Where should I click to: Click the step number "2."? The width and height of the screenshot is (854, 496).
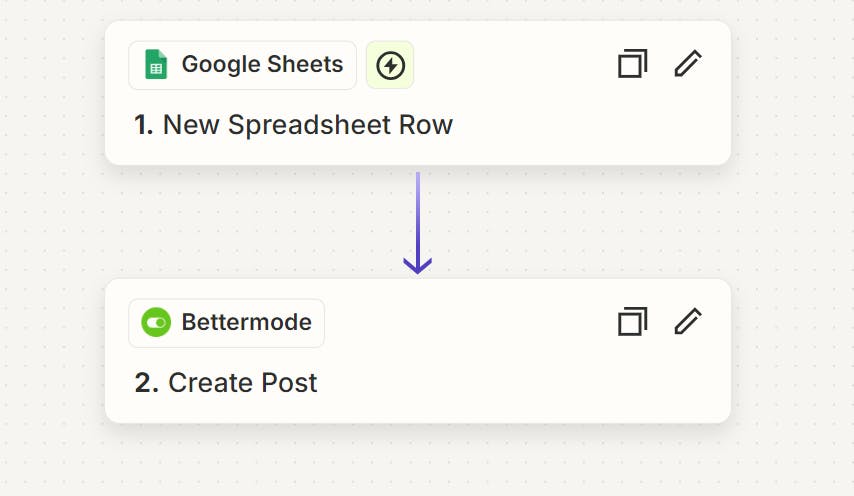tap(146, 383)
